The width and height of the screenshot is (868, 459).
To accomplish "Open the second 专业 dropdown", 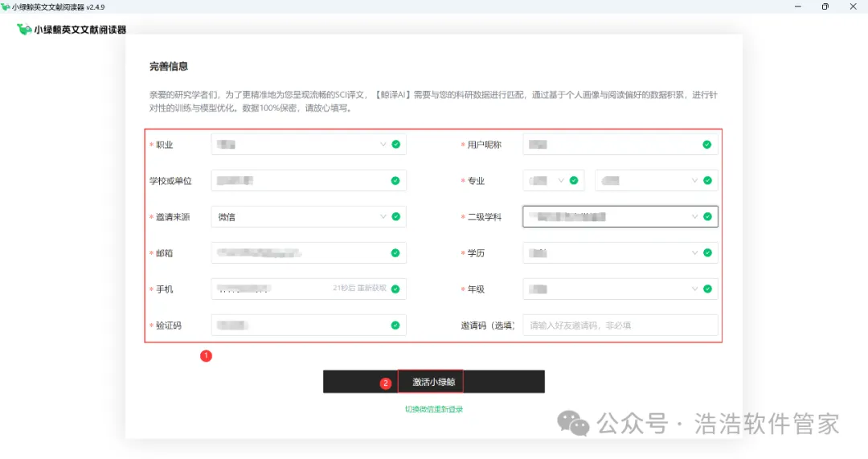I will [657, 181].
